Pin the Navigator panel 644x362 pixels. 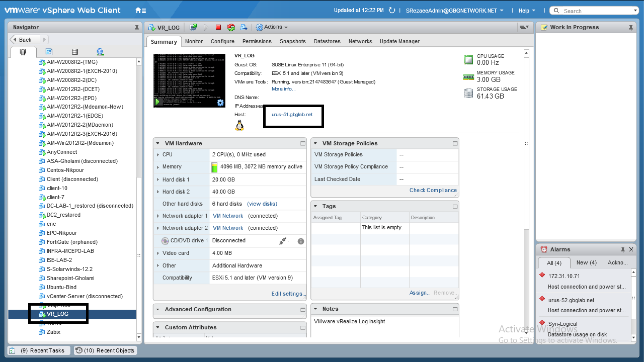point(136,28)
